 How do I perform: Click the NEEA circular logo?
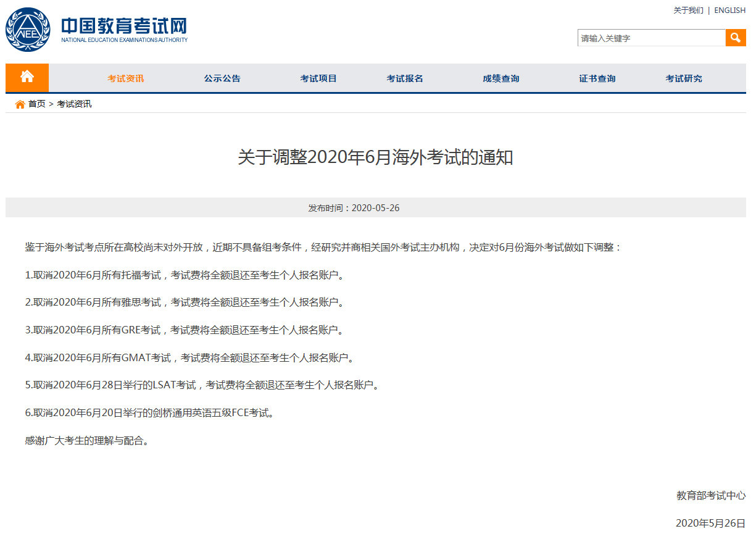coord(28,30)
